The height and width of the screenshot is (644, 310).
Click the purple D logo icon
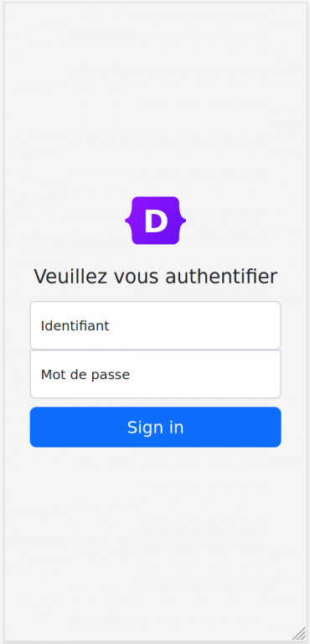[155, 221]
